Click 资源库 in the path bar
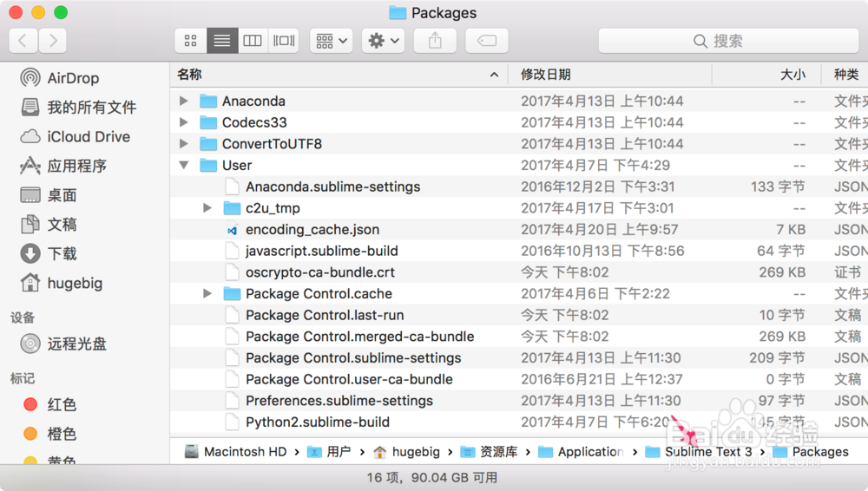Screen dimensions: 868x491 tap(490, 452)
